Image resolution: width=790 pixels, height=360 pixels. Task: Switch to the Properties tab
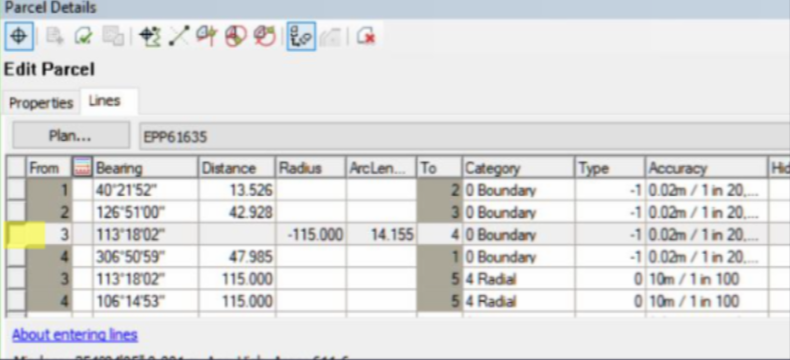pyautogui.click(x=41, y=103)
